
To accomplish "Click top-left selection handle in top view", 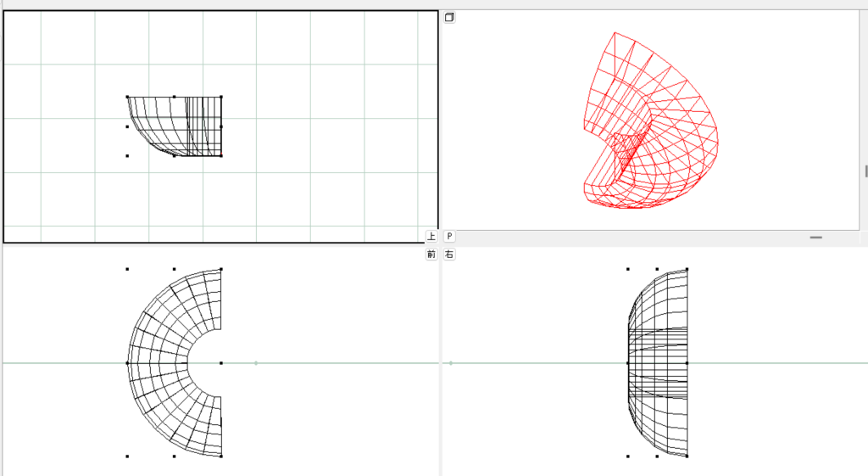I will (x=127, y=97).
